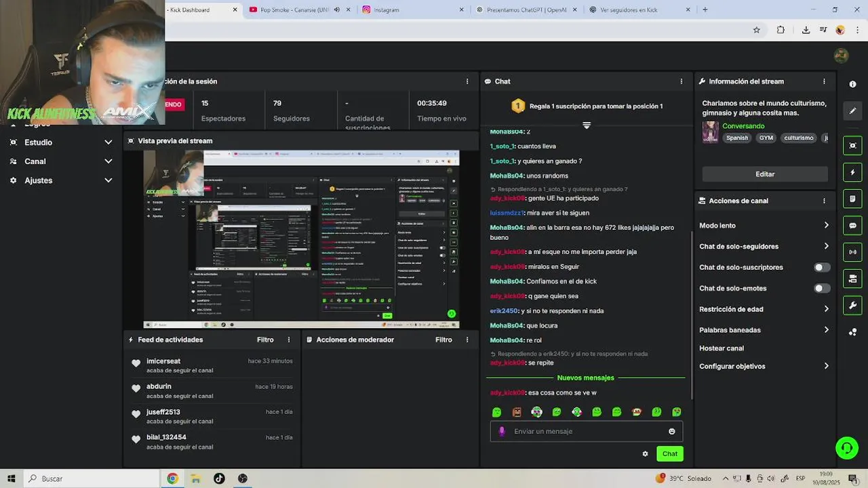This screenshot has width=868, height=488.
Task: Bookmark this page with star icon
Action: [757, 30]
